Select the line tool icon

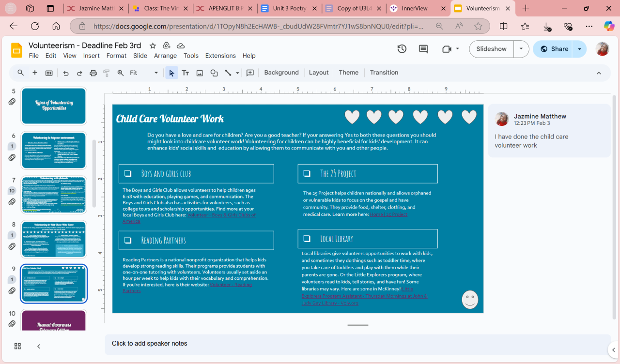(x=228, y=73)
